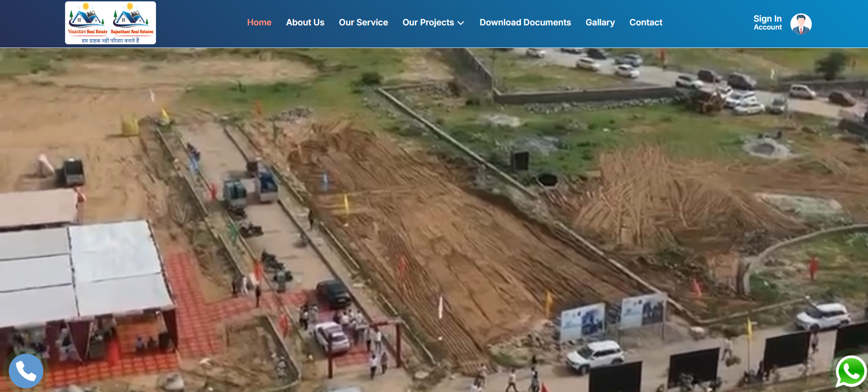Open the WhatsApp chat icon
Image resolution: width=868 pixels, height=392 pixels.
851,371
